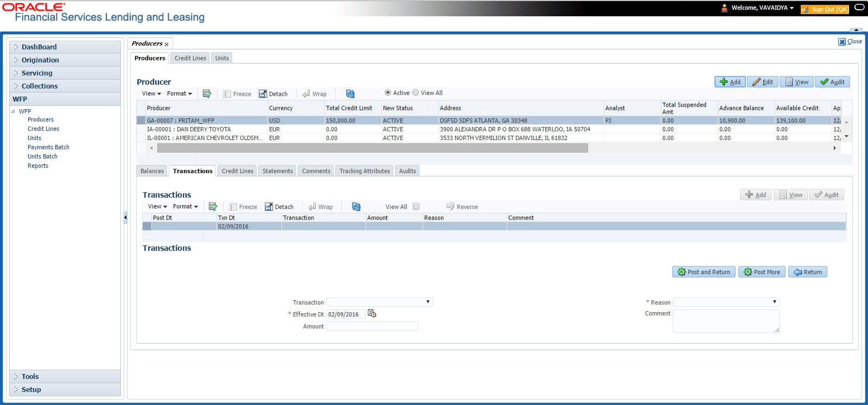Click the Audit producer button
The image size is (868, 405).
click(x=832, y=82)
